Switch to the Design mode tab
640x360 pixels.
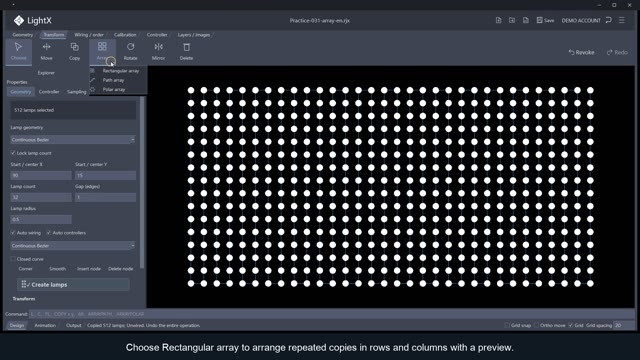pyautogui.click(x=17, y=325)
